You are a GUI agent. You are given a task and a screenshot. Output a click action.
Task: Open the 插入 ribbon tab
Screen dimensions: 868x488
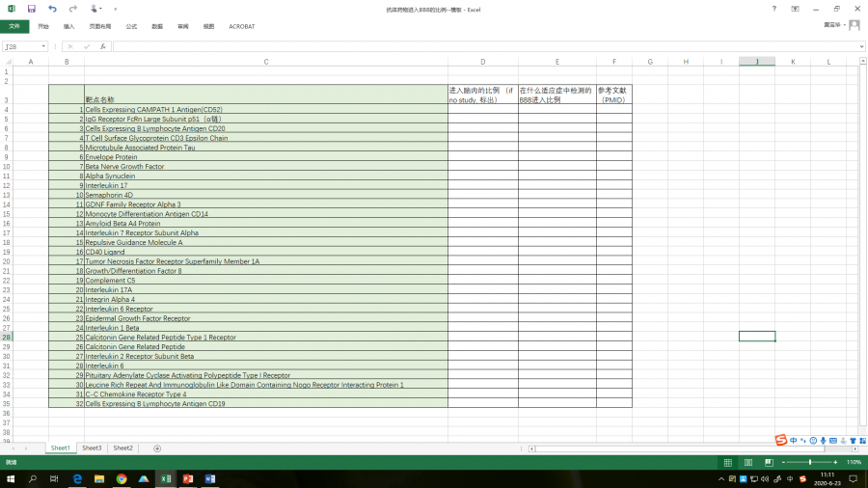(68, 26)
